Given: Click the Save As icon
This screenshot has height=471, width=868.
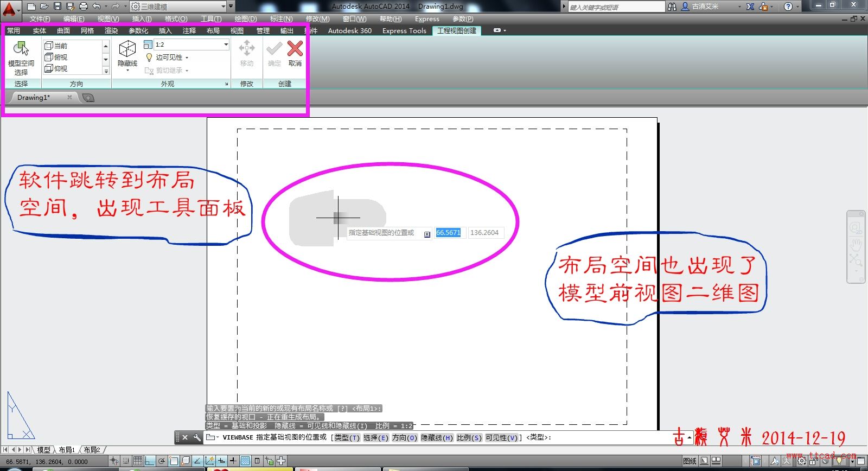Looking at the screenshot, I should [71, 7].
